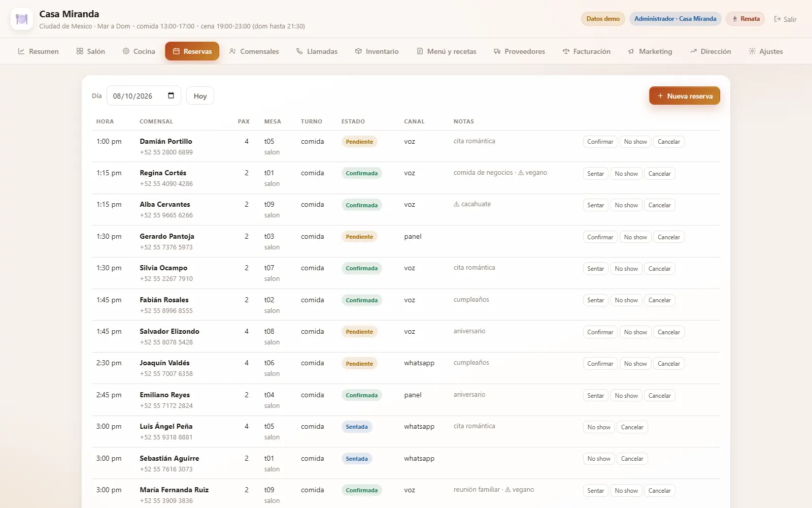Seat Silvia Ocampo's party
Image resolution: width=812 pixels, height=508 pixels.
(596, 269)
